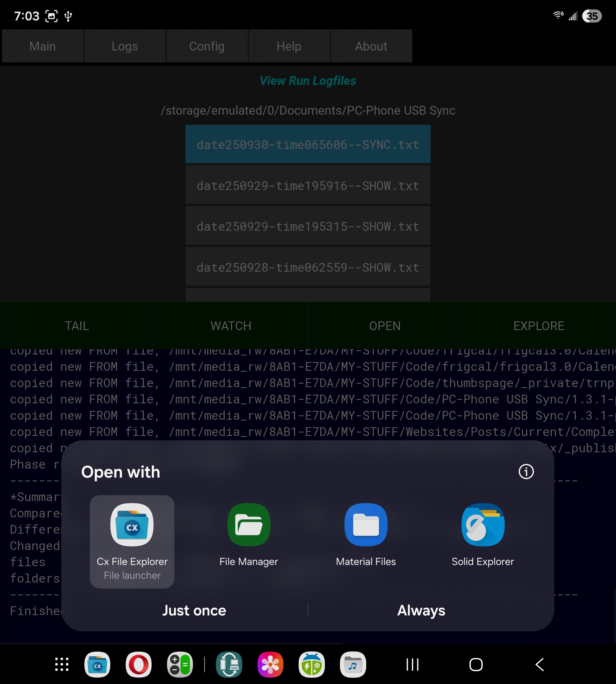Launch Opera browser from the taskbar
Screen dimensions: 616x684
coord(138,664)
